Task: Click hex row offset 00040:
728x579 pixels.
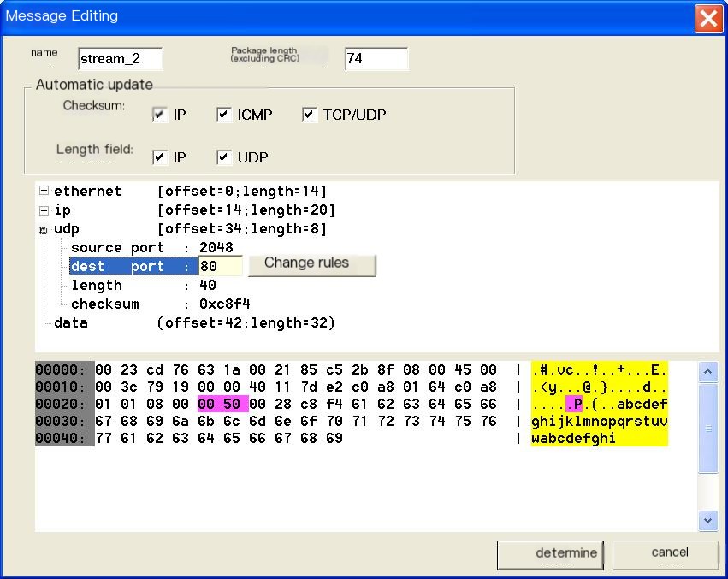Action: [x=62, y=439]
